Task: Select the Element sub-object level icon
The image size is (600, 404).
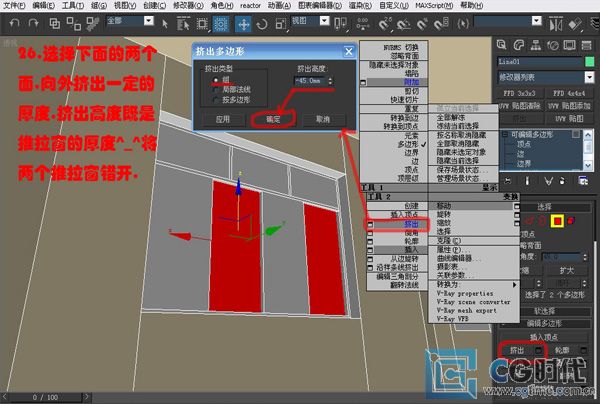Action: [x=571, y=221]
